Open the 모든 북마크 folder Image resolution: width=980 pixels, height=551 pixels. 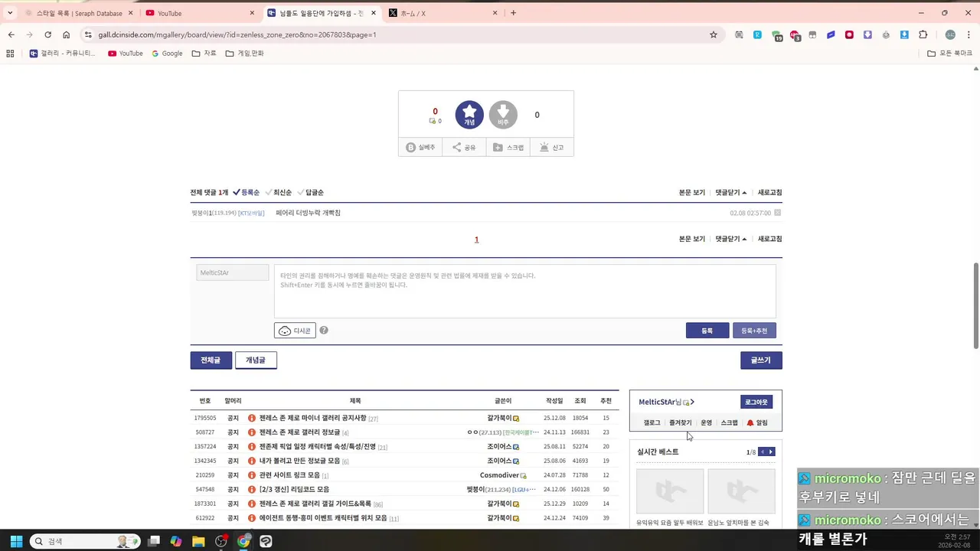[x=949, y=54]
